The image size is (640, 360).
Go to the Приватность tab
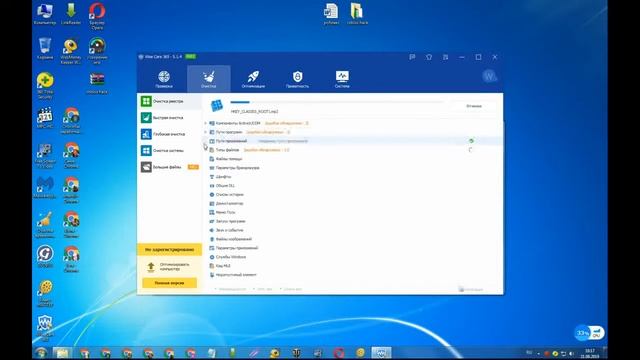298,79
